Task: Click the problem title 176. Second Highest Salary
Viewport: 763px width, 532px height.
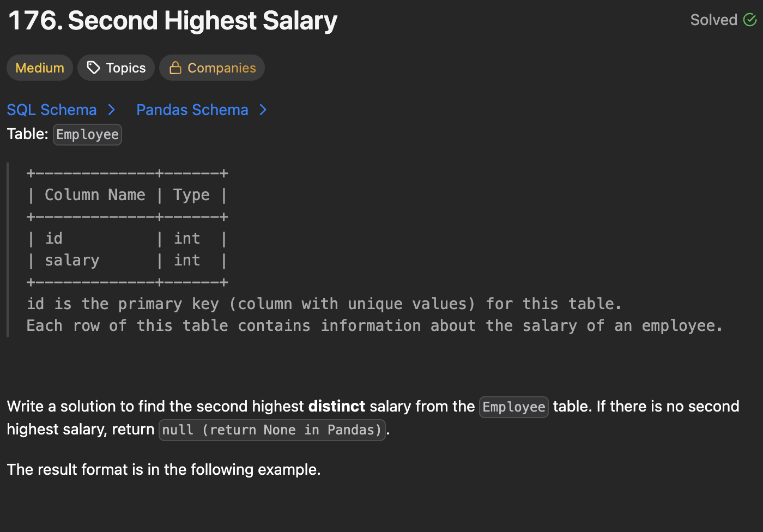Action: pyautogui.click(x=173, y=21)
